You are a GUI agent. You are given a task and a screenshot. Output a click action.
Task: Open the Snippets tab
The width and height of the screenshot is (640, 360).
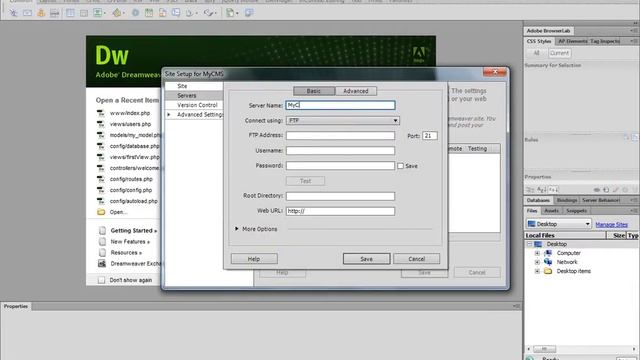pos(576,211)
